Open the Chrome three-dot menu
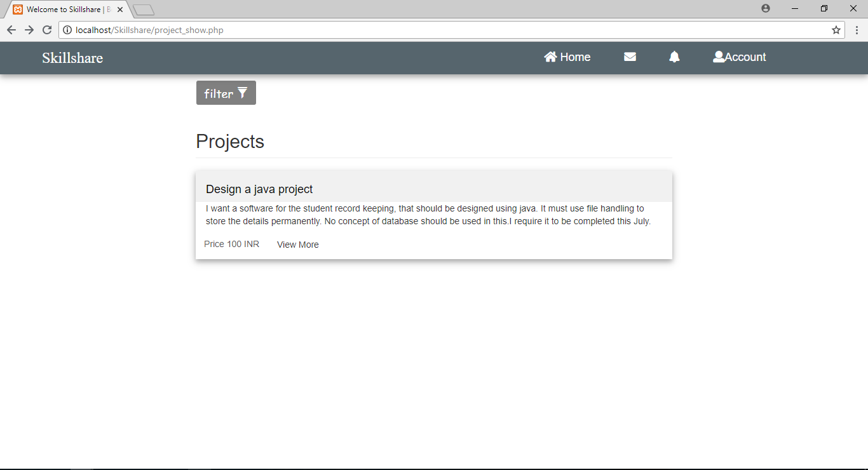The height and width of the screenshot is (470, 868). point(857,30)
